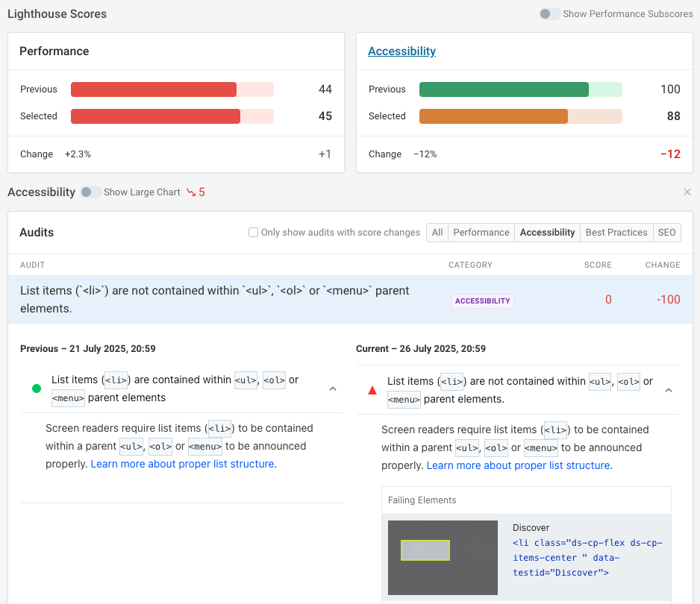Toggle Show Large Chart on
700x604 pixels.
(90, 192)
